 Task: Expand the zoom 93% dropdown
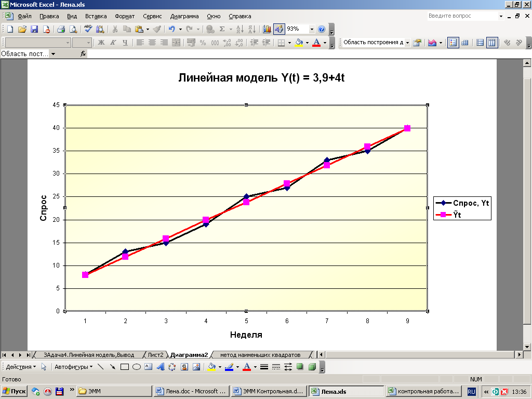[x=312, y=30]
